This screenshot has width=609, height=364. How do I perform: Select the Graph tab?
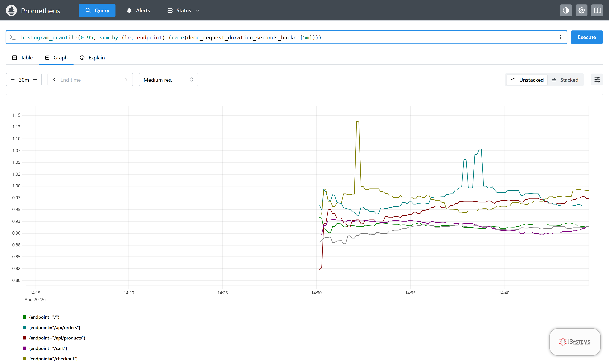click(x=56, y=58)
